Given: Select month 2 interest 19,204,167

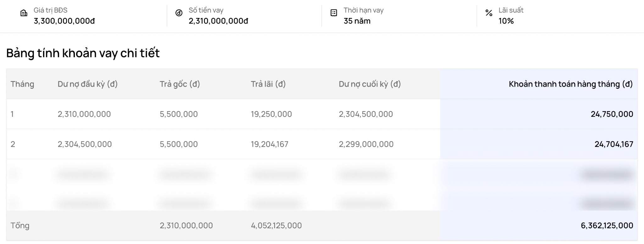Looking at the screenshot, I should (269, 144).
